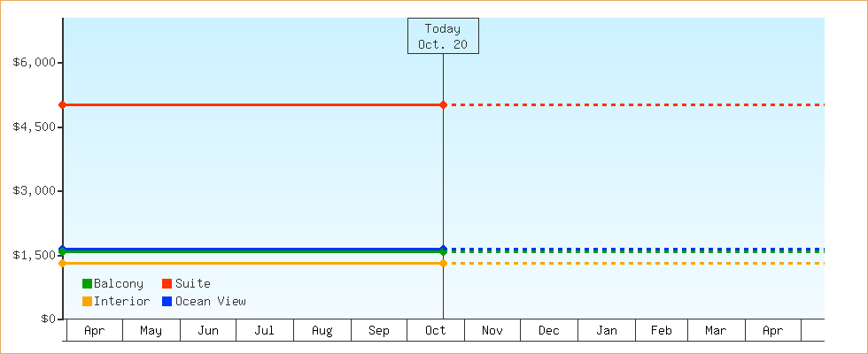The height and width of the screenshot is (354, 868).
Task: Select the Jan month on the timeline
Action: (x=607, y=331)
